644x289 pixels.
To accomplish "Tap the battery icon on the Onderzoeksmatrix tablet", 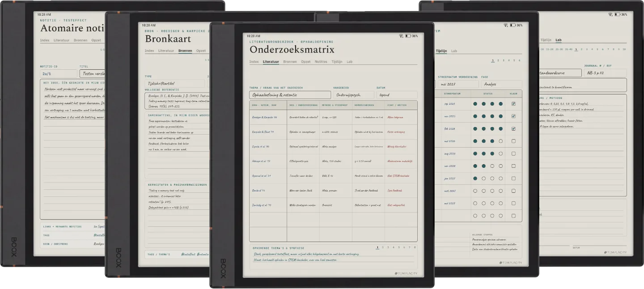I will pos(408,36).
